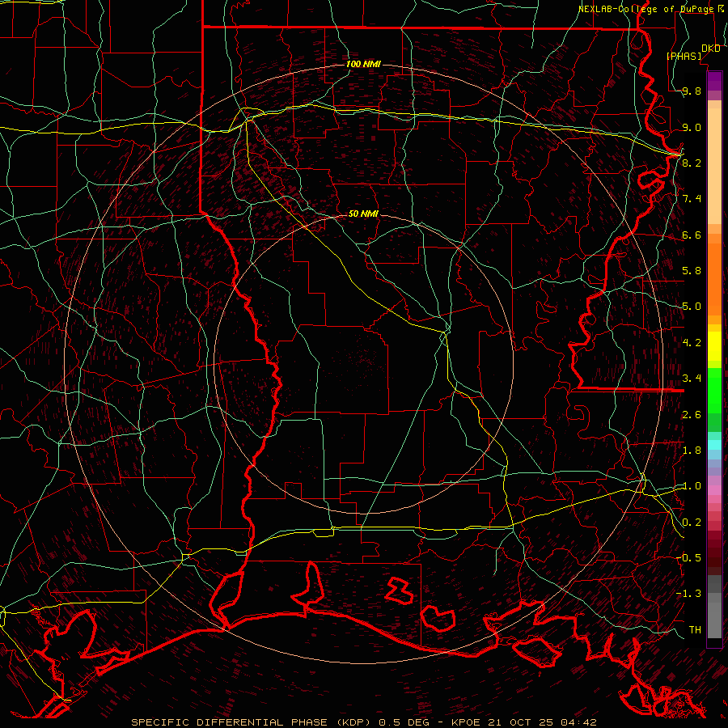Click the 8.2 value on the color scale
The image size is (728, 728).
[x=692, y=163]
